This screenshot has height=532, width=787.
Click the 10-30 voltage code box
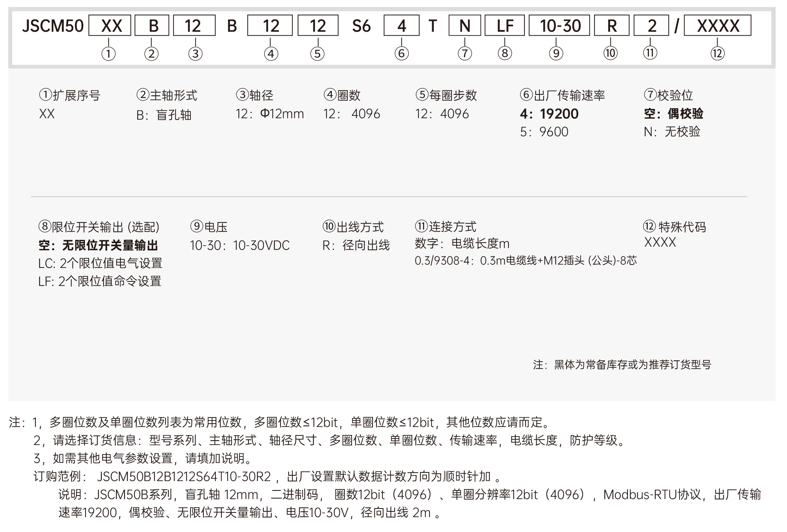[x=559, y=26]
